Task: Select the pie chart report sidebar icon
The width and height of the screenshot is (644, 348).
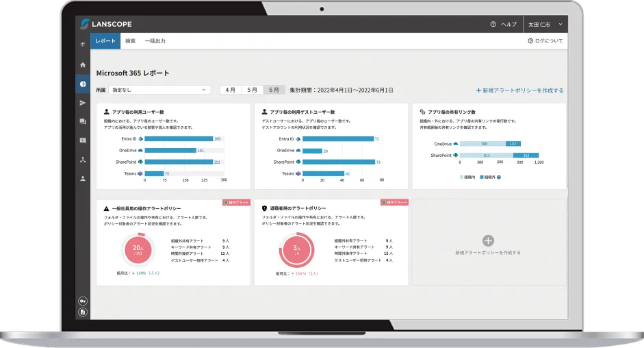Action: pyautogui.click(x=83, y=84)
